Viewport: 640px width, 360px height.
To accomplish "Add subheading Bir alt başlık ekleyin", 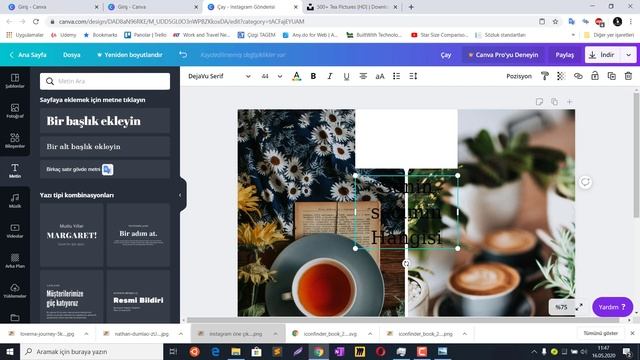I will point(105,147).
